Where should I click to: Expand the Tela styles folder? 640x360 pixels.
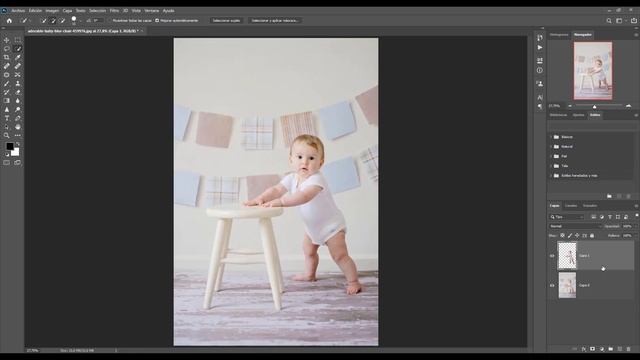pos(551,166)
